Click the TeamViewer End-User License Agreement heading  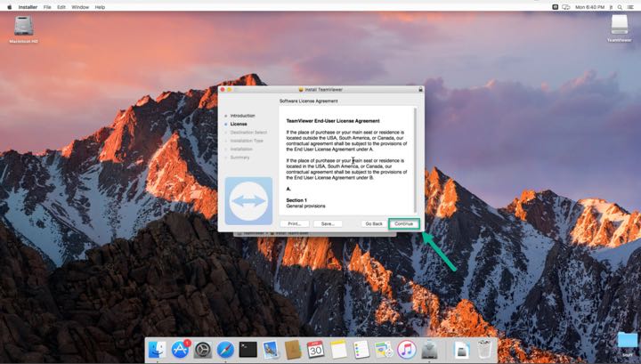coord(333,121)
